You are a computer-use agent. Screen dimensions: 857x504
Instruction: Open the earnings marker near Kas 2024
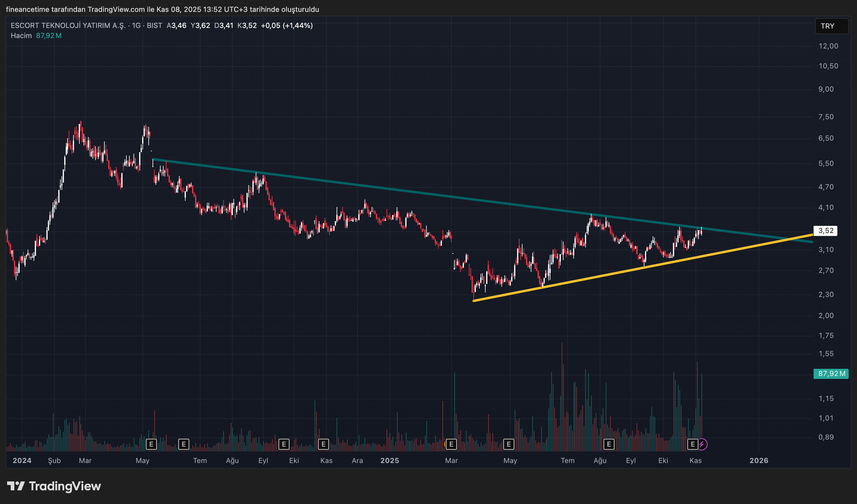pos(324,444)
